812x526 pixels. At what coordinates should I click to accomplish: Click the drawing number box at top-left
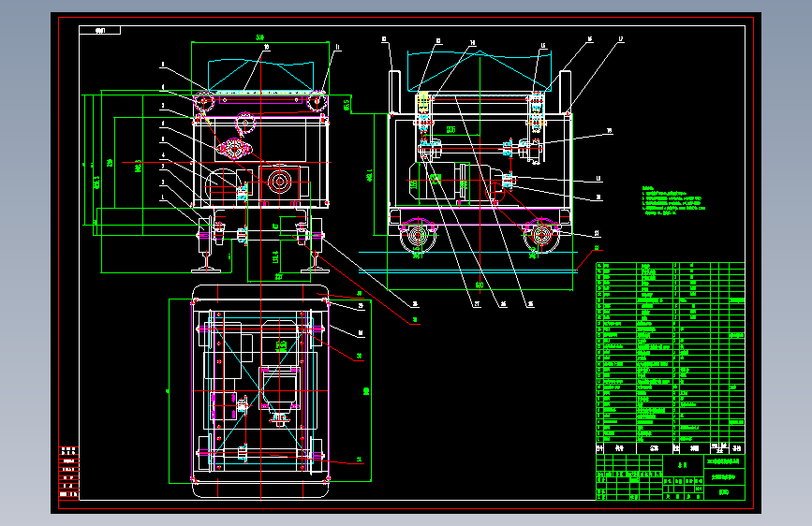tap(100, 31)
